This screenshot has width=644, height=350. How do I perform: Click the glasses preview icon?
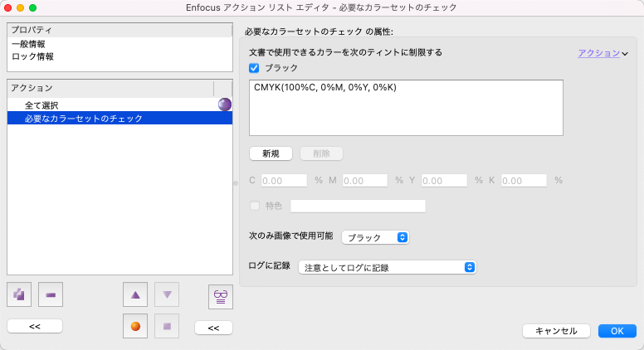220,295
